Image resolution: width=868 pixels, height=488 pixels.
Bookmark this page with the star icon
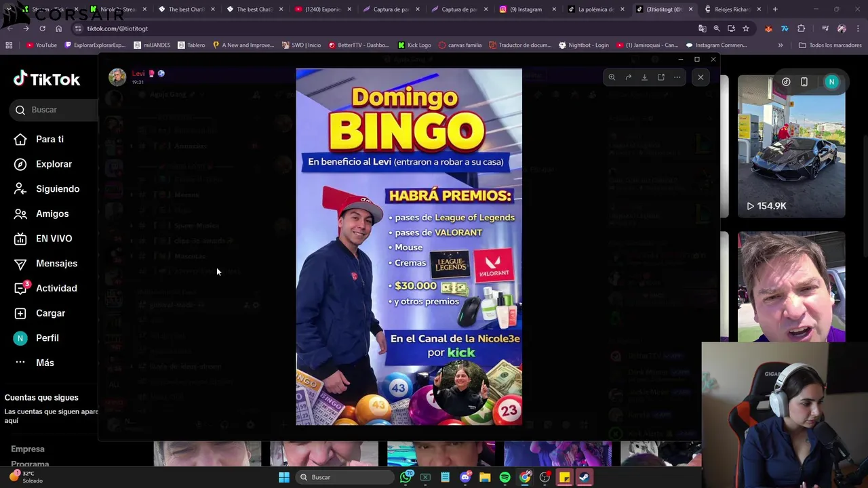tap(746, 28)
